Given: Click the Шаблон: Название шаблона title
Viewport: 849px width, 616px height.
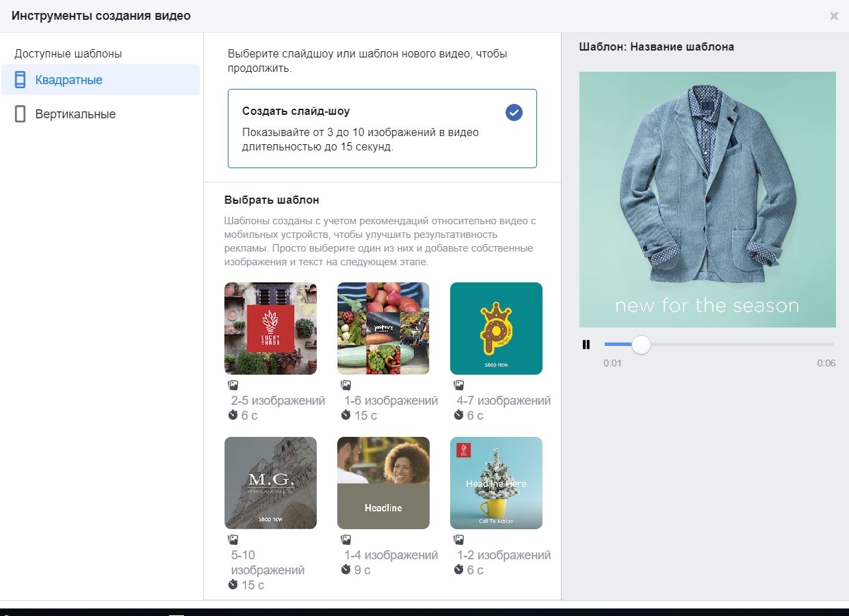Looking at the screenshot, I should coord(657,47).
